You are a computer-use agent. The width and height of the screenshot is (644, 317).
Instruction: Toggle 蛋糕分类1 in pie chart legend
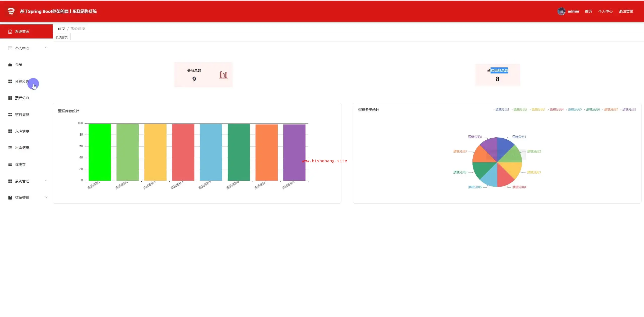[x=502, y=109]
